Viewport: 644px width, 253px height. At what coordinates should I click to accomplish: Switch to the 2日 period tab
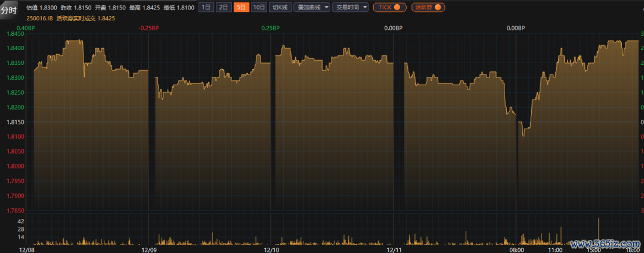tap(223, 7)
